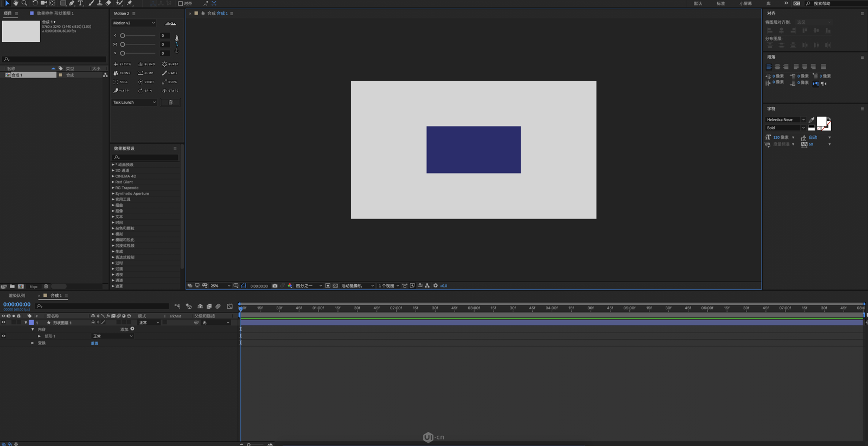Screen dimensions: 868x446
Task: Select the Type tool
Action: (80, 3)
